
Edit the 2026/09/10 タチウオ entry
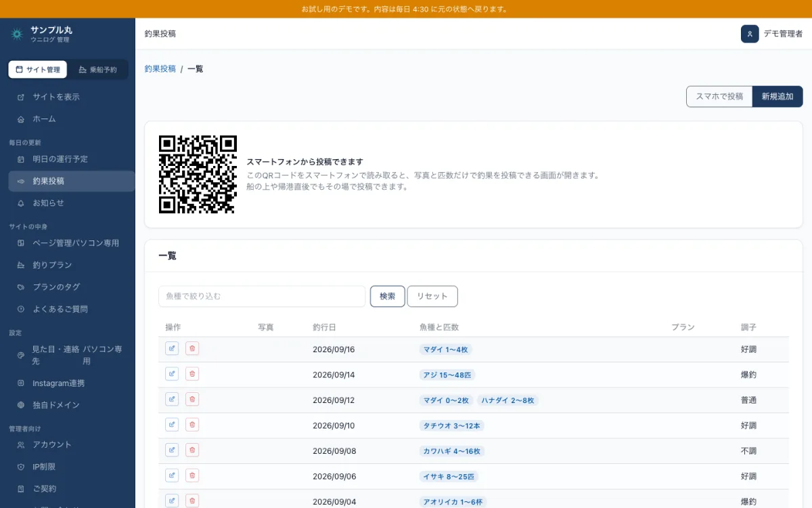pos(172,425)
